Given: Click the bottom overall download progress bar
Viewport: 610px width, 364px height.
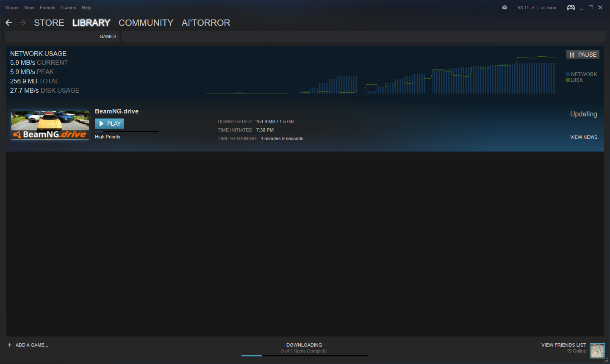Looking at the screenshot, I should (305, 356).
